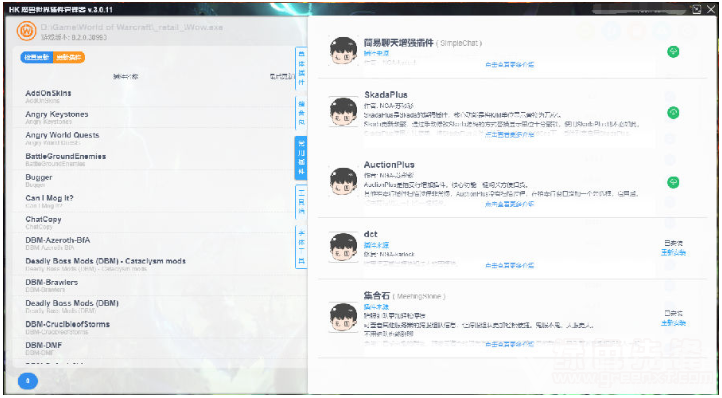Screen dimensions: 722x398
Task: Open the second vertical side tab
Action: click(x=301, y=113)
